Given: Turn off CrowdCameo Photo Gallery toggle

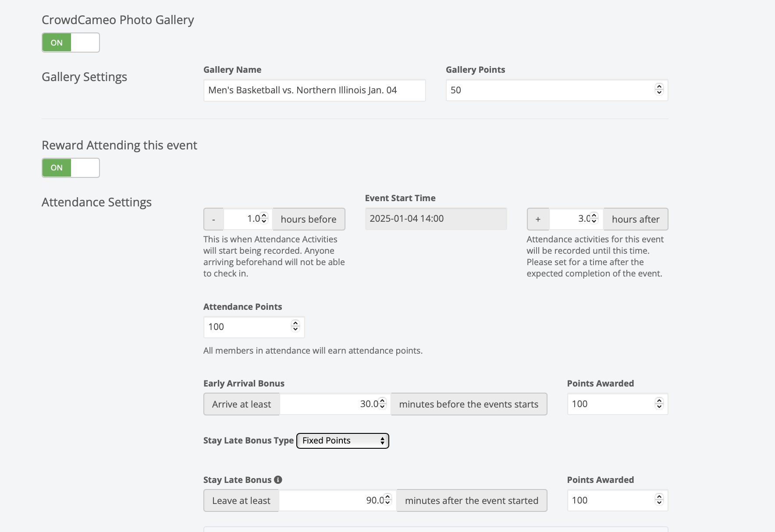Looking at the screenshot, I should point(71,43).
